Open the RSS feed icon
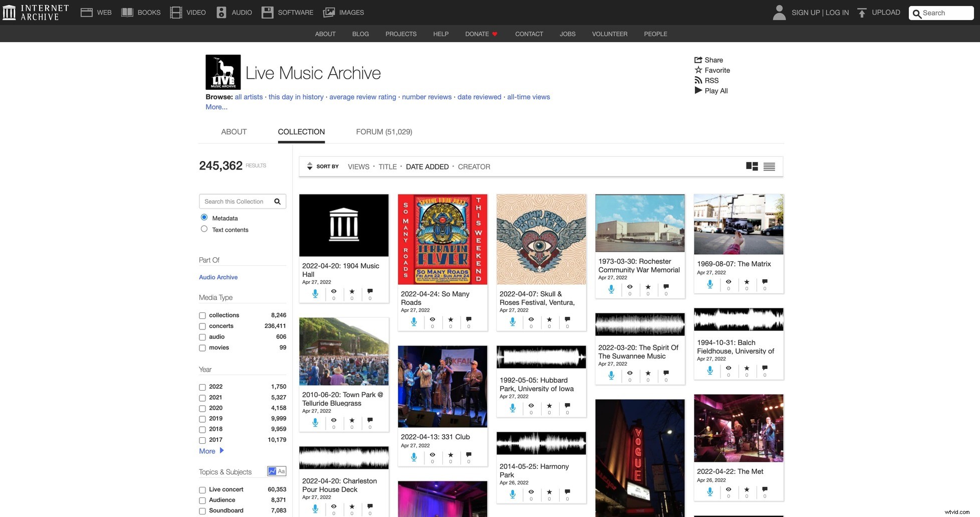Screen dimensions: 980x517 coord(698,80)
